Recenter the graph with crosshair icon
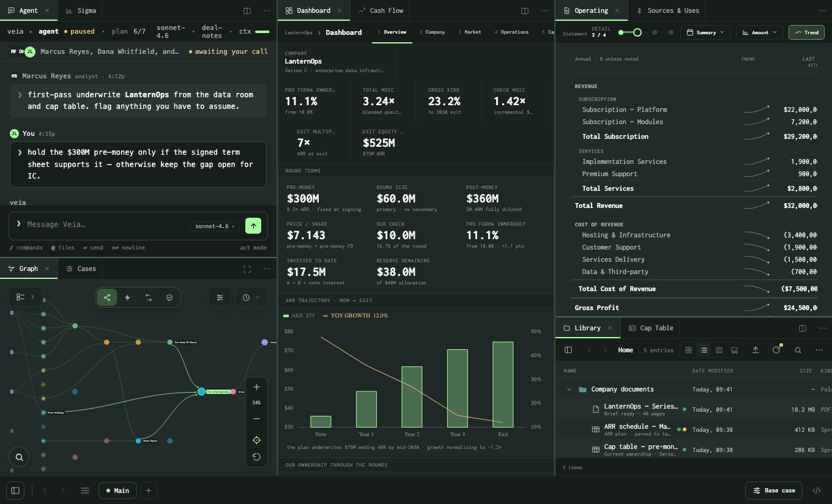The width and height of the screenshot is (832, 504). (256, 440)
